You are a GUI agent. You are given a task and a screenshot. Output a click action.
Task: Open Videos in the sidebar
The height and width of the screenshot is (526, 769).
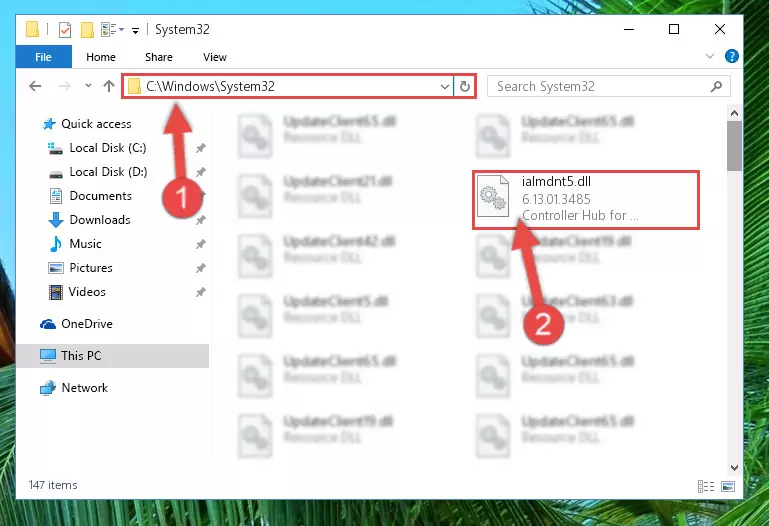pyautogui.click(x=87, y=292)
